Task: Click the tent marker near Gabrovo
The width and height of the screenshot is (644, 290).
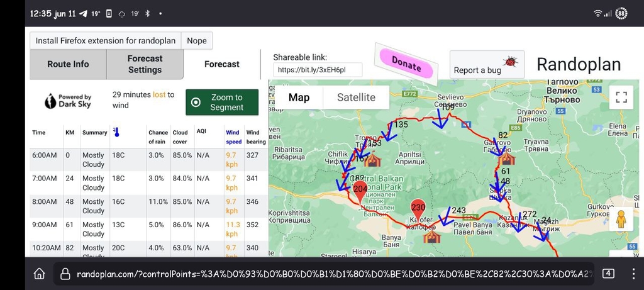Action: coord(507,159)
